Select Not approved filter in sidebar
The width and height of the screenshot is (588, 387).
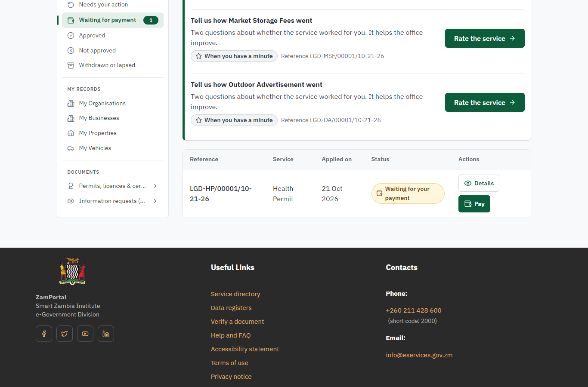(113, 50)
